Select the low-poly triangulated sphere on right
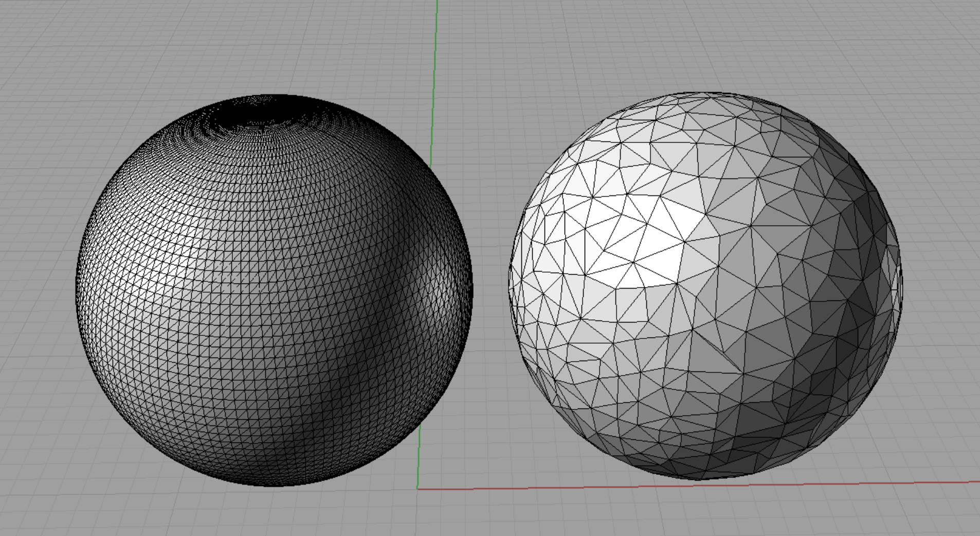The height and width of the screenshot is (536, 980). pyautogui.click(x=705, y=286)
